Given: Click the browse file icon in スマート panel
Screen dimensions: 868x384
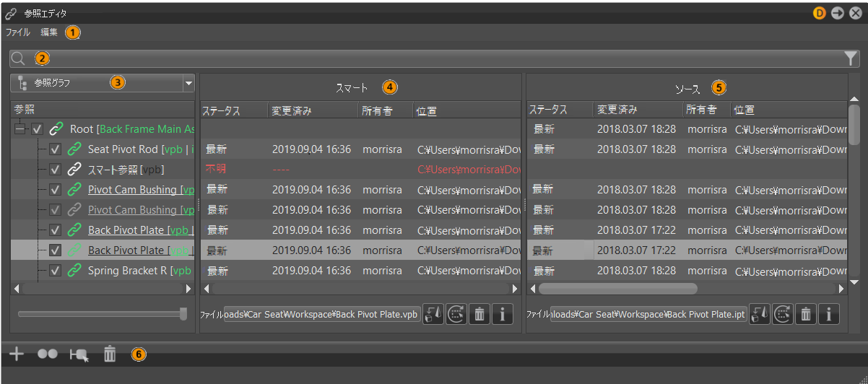Looking at the screenshot, I should point(433,315).
